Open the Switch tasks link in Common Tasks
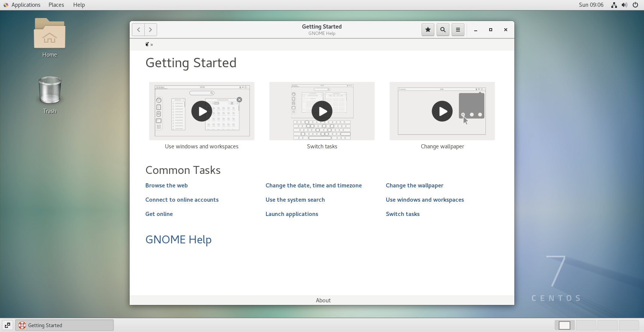The width and height of the screenshot is (644, 332). (403, 214)
